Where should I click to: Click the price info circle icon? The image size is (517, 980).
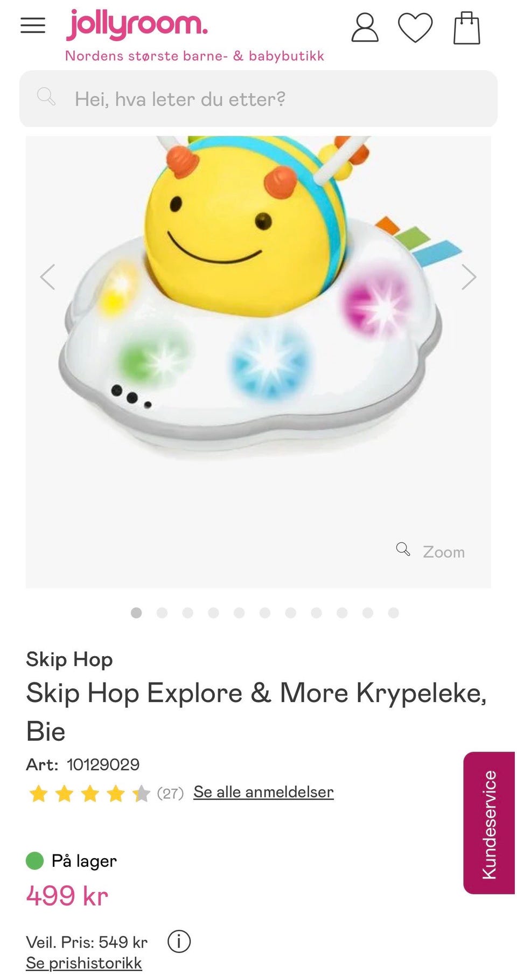pos(179,941)
